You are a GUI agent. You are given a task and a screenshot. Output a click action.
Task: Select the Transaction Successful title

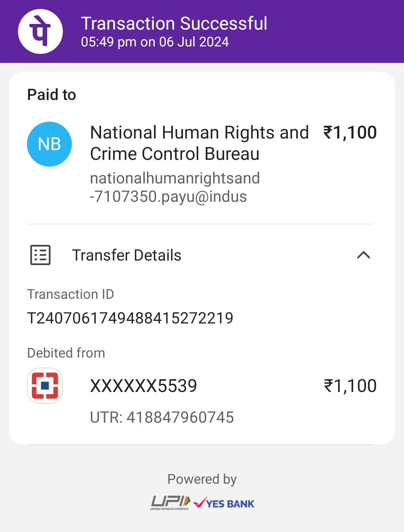tap(174, 23)
